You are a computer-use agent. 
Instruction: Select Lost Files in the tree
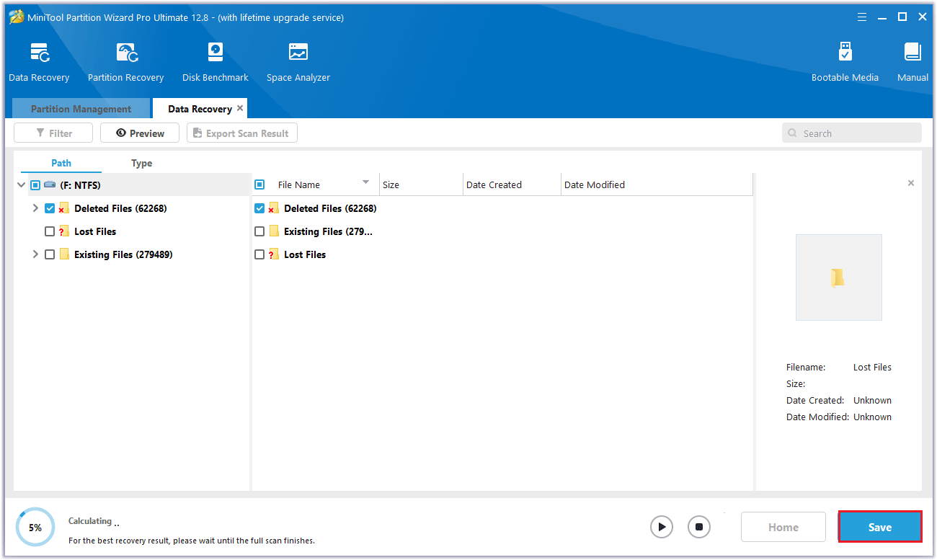pos(95,231)
